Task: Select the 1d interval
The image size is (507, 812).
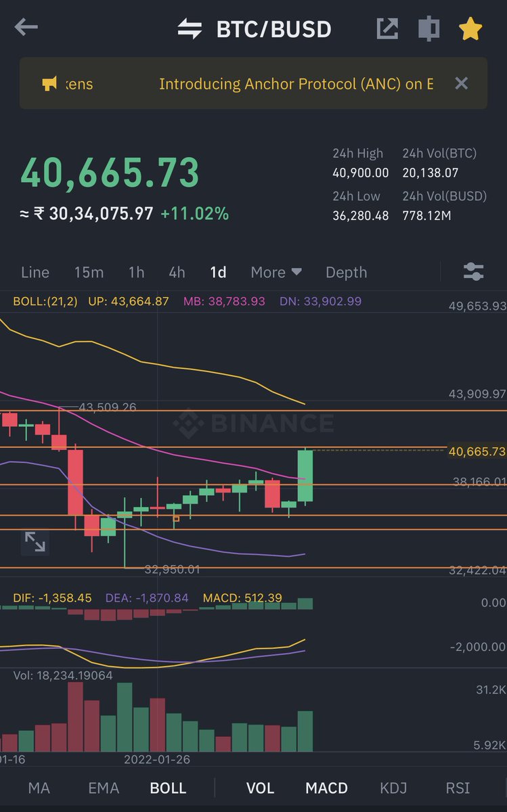Action: point(218,272)
